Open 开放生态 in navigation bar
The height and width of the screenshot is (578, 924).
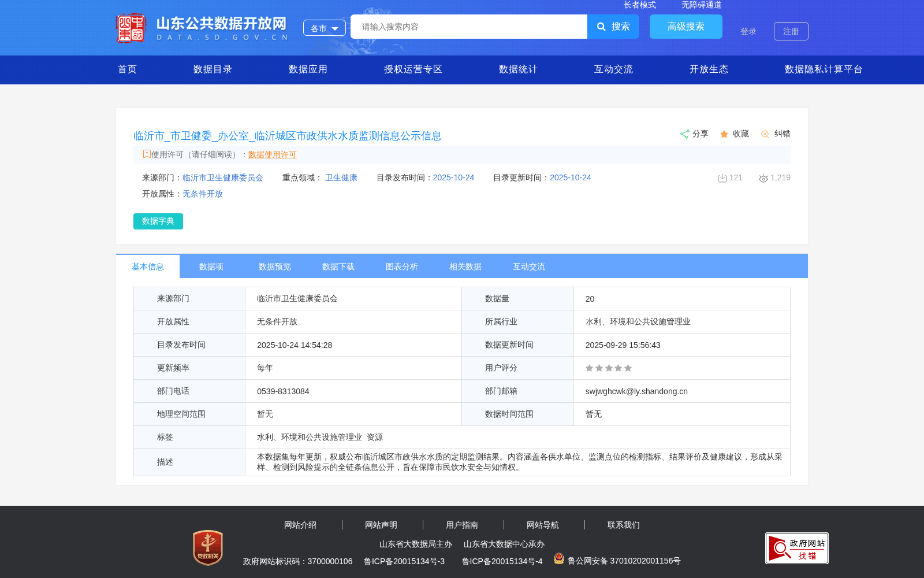(709, 69)
